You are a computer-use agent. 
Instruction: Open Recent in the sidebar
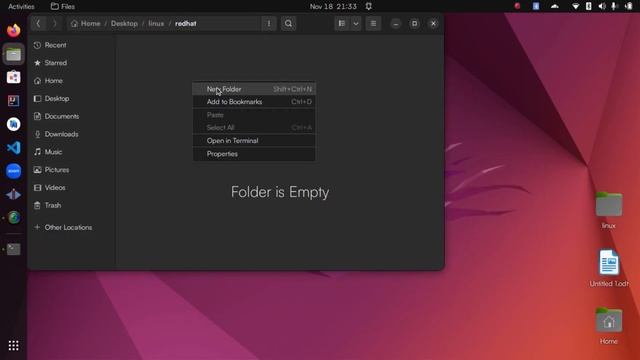click(x=71, y=45)
